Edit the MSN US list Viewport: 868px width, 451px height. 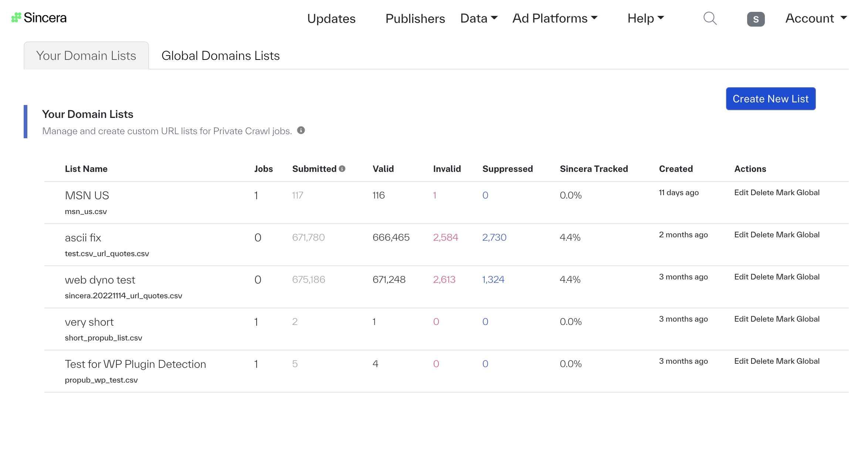point(742,192)
